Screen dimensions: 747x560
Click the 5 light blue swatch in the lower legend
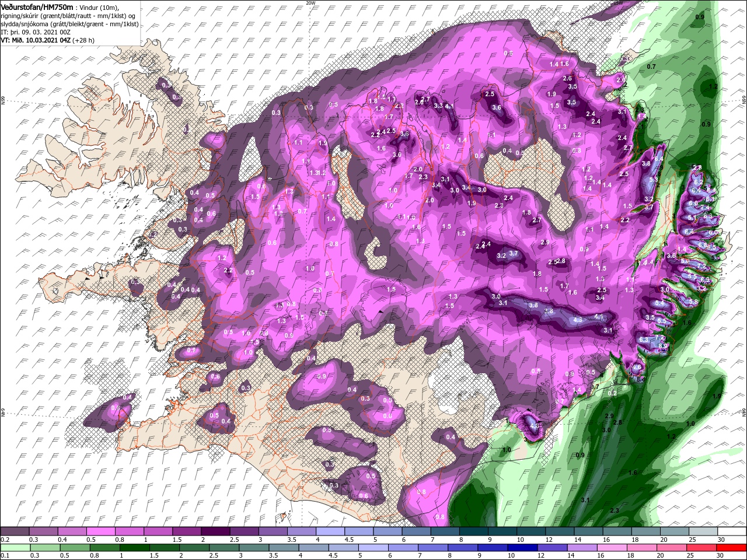373,548
